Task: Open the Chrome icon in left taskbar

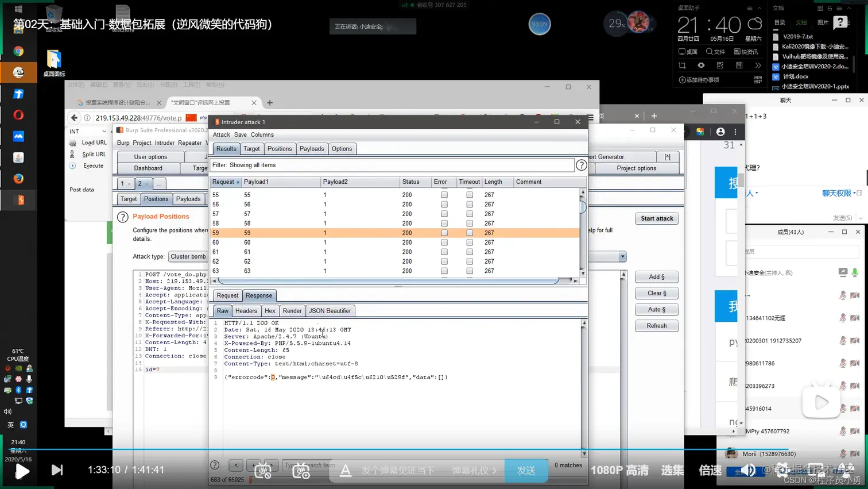Action: pos(18,51)
